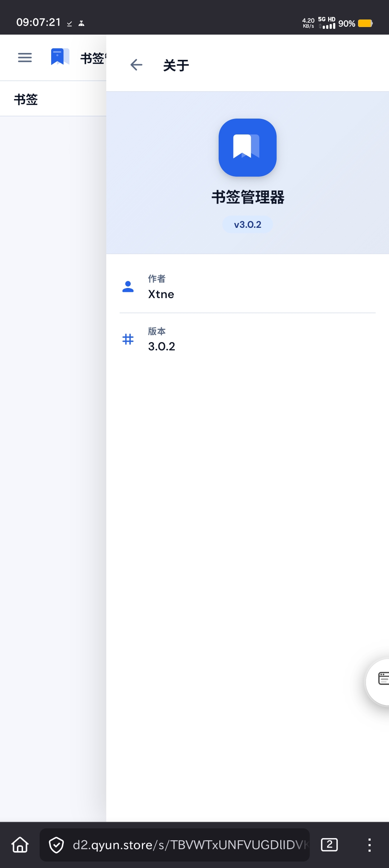Tap the v3.0.2 version badge
This screenshot has height=868, width=389.
(x=247, y=225)
